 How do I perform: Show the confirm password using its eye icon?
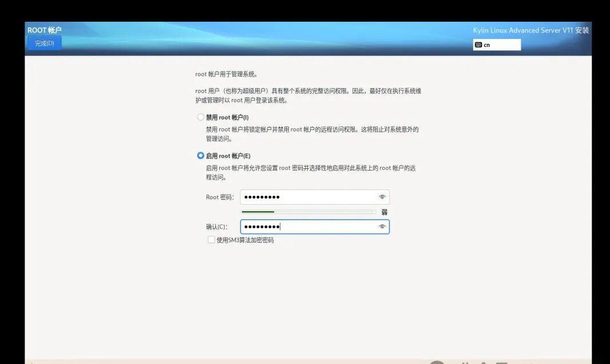[x=382, y=226]
